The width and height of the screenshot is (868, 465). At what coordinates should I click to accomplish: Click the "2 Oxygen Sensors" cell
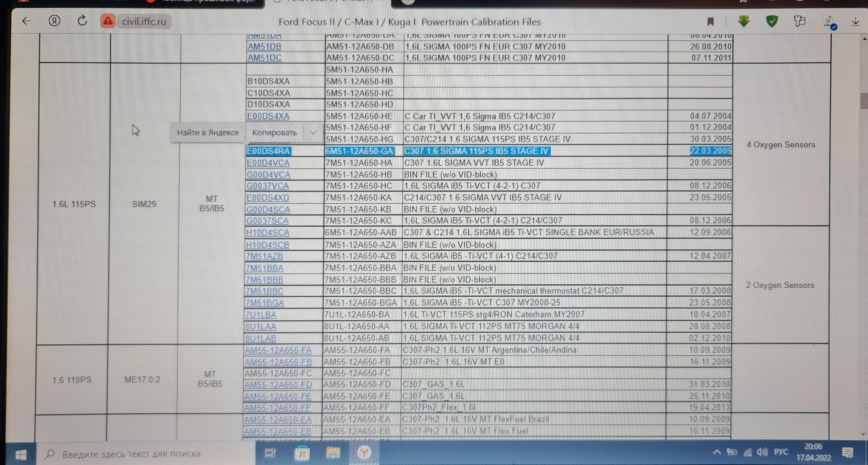pyautogui.click(x=780, y=285)
